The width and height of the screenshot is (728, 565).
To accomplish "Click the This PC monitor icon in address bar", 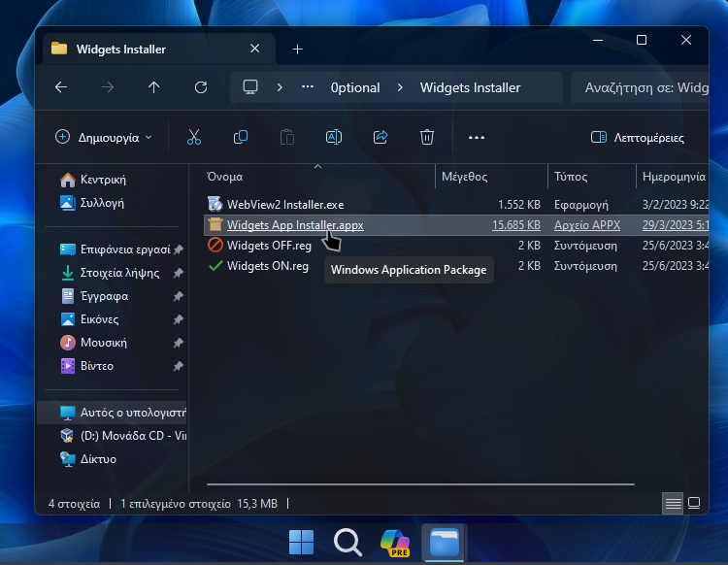I will click(x=250, y=87).
